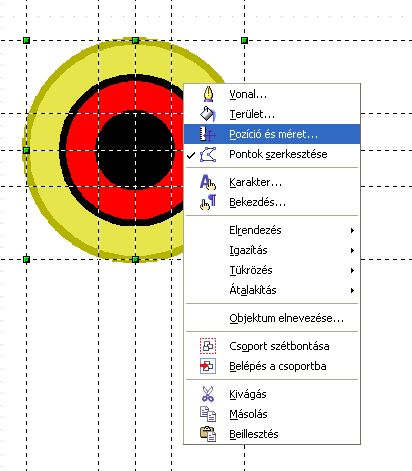412x471 pixels.
Task: Click the Belépés a csoportba icon
Action: [x=208, y=366]
